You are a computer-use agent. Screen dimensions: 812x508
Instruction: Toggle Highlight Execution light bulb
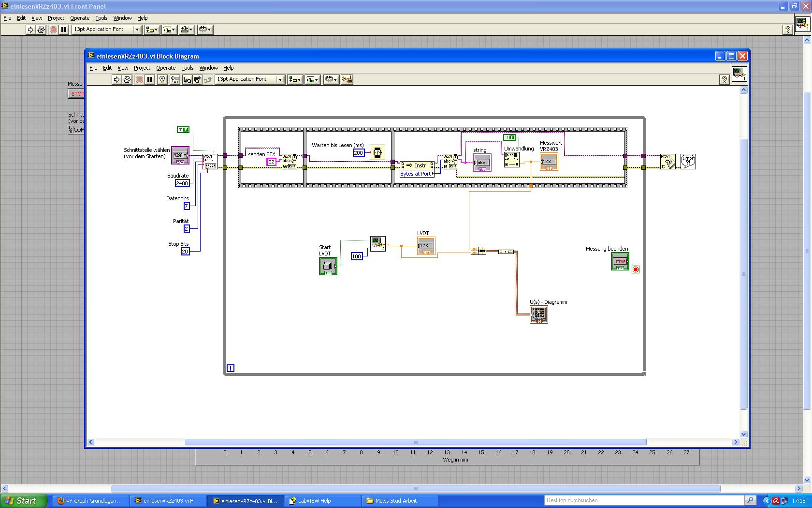[x=162, y=79]
